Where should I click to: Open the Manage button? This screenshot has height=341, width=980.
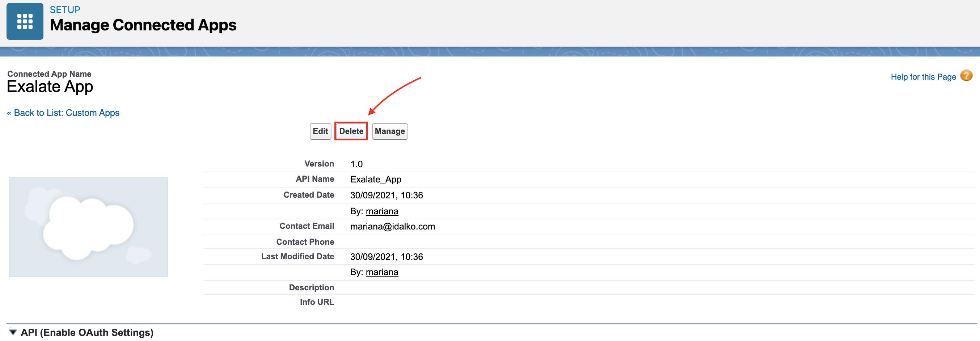pos(390,131)
